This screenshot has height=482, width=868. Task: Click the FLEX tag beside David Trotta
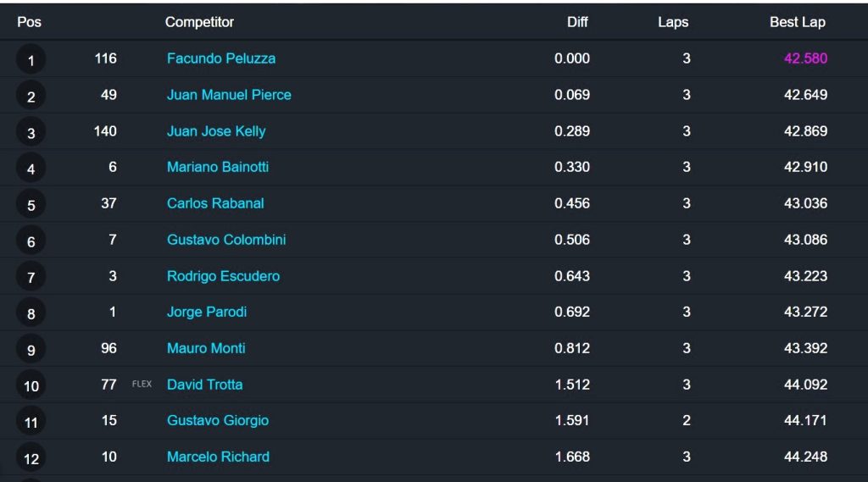tap(142, 384)
